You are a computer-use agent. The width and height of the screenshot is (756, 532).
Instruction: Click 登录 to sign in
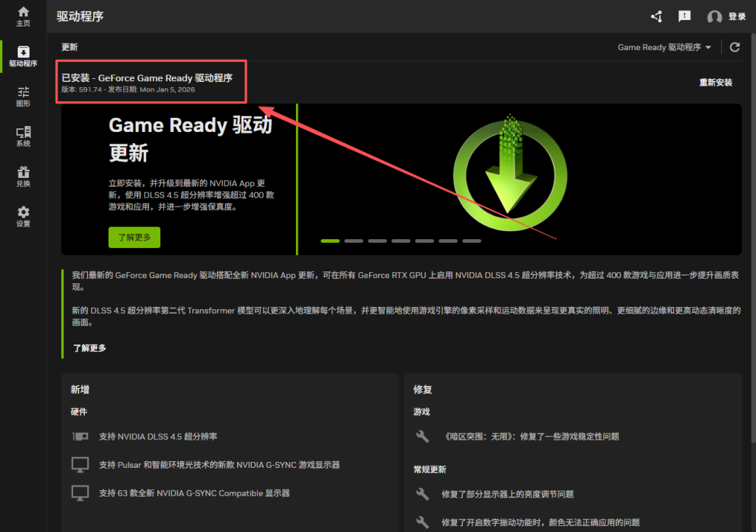click(x=726, y=16)
